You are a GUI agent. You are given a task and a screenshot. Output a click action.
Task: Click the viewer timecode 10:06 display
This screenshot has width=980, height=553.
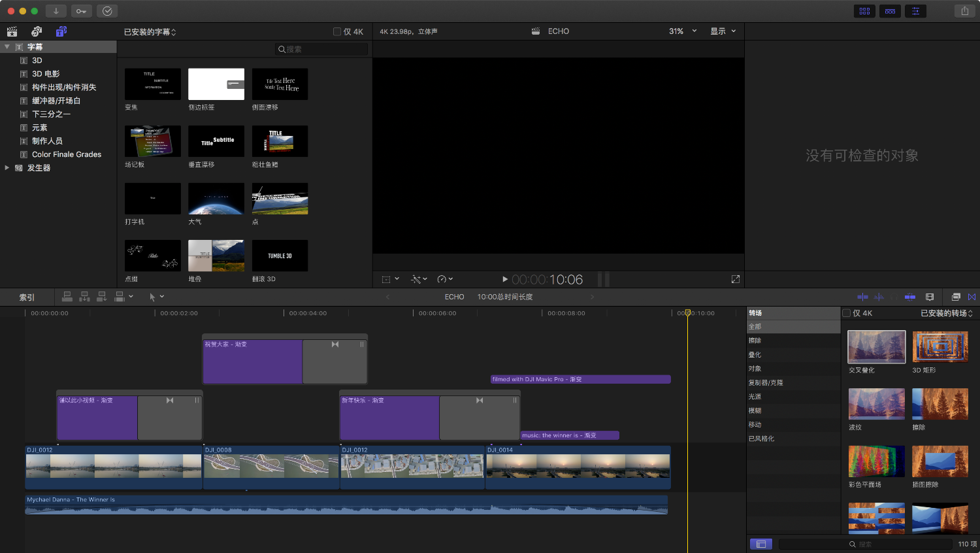pyautogui.click(x=547, y=280)
